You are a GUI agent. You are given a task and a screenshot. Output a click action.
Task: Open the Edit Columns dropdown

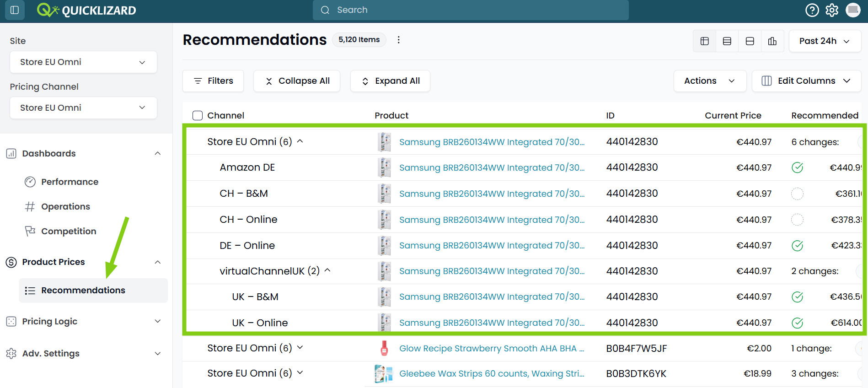point(807,81)
